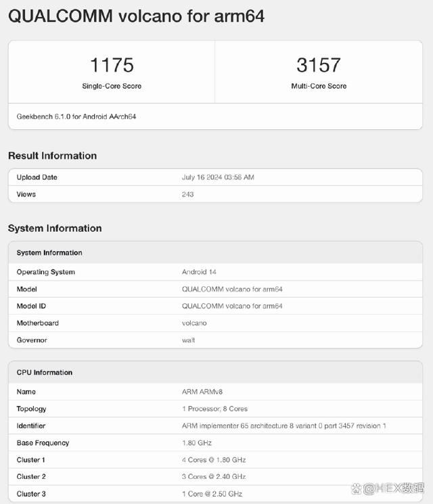
Task: Select the Motherboard volcano value
Action: coord(194,323)
